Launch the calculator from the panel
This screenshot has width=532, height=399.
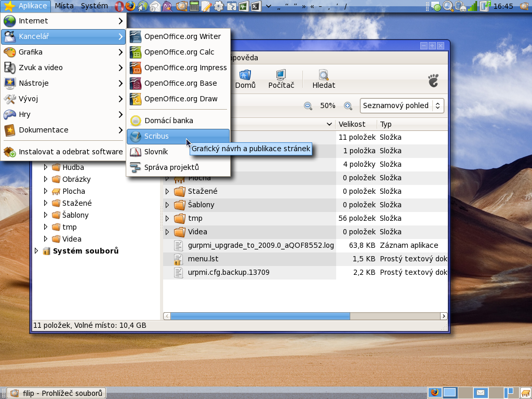coord(194,6)
